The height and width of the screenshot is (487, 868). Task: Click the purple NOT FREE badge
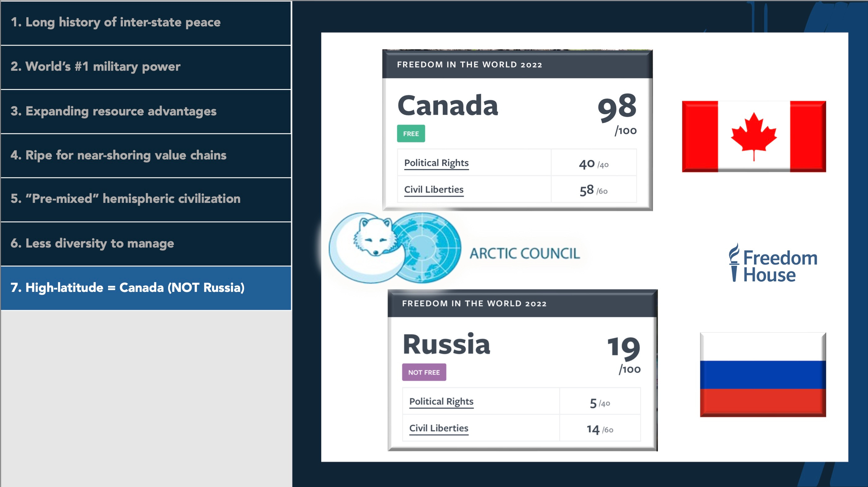pyautogui.click(x=424, y=372)
